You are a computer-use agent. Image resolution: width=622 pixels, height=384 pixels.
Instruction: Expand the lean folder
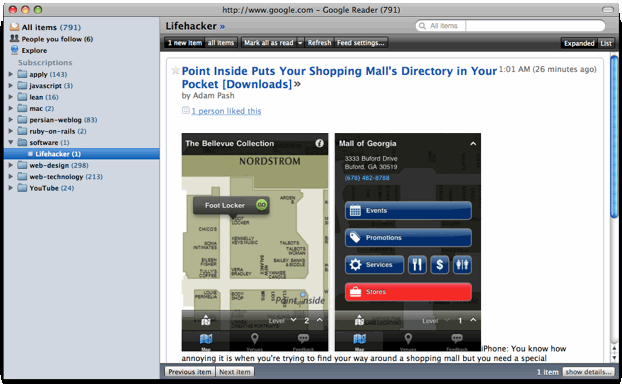[x=11, y=97]
